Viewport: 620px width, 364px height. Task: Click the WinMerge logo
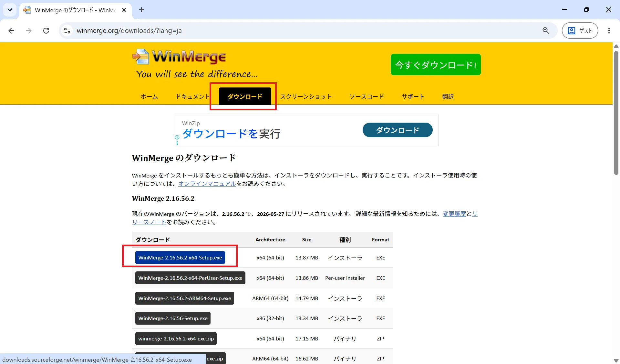pos(180,57)
